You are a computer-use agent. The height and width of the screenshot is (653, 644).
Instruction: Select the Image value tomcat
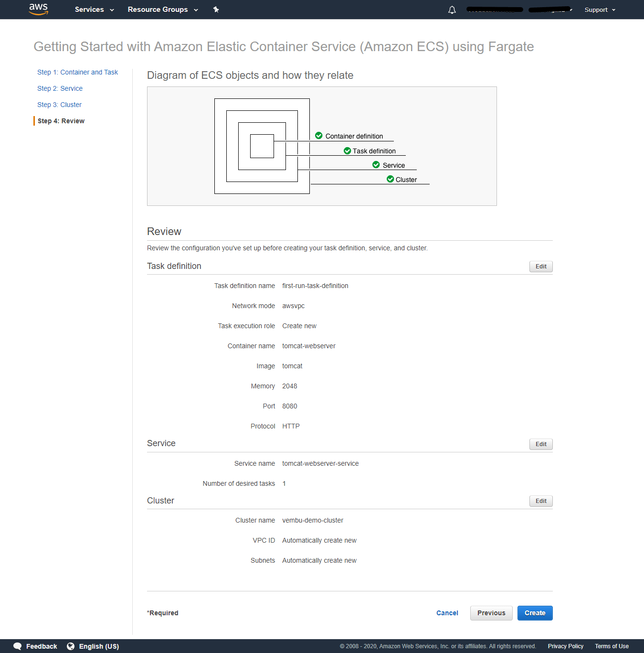(292, 366)
